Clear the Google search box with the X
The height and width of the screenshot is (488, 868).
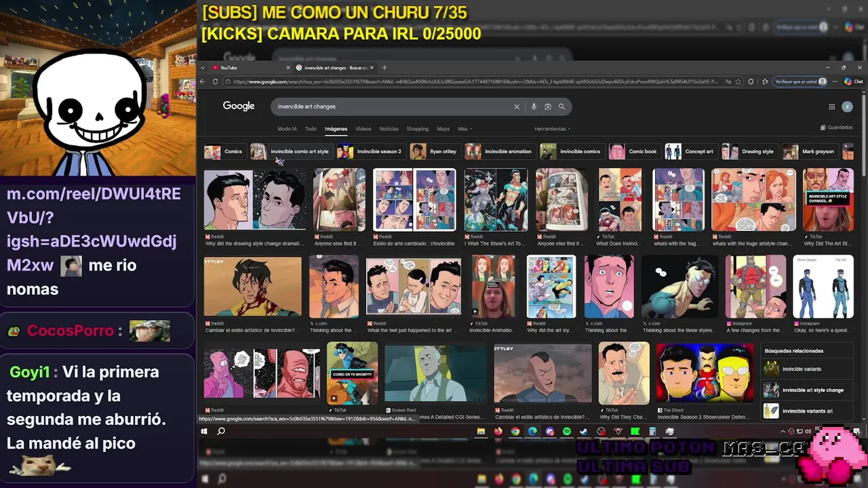516,106
